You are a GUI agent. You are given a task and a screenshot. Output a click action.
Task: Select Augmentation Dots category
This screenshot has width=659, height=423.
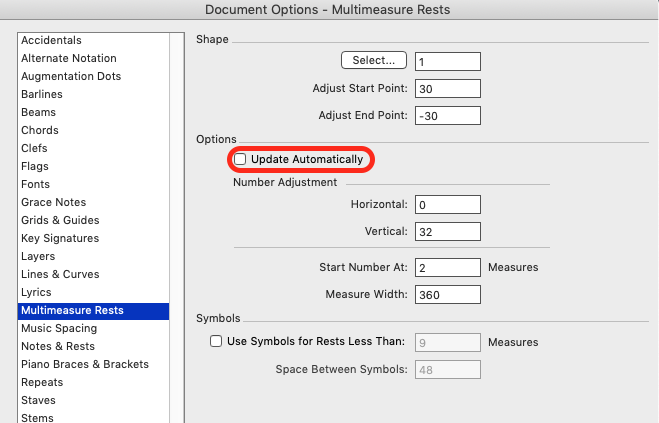(x=71, y=76)
